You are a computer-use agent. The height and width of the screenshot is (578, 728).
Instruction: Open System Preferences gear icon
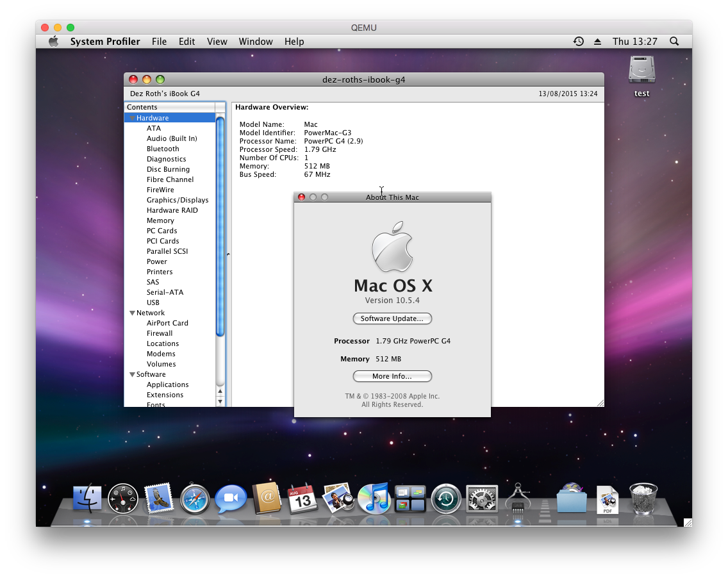[482, 498]
